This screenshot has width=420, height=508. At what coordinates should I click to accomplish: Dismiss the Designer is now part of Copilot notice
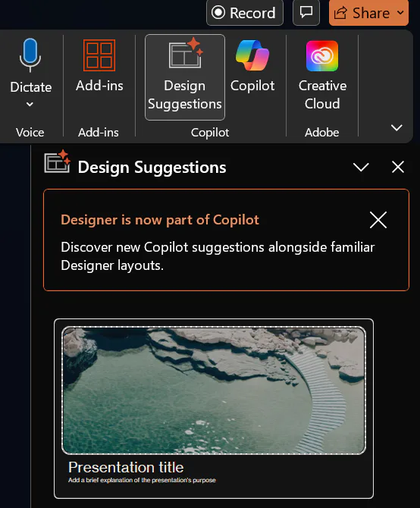tap(378, 220)
